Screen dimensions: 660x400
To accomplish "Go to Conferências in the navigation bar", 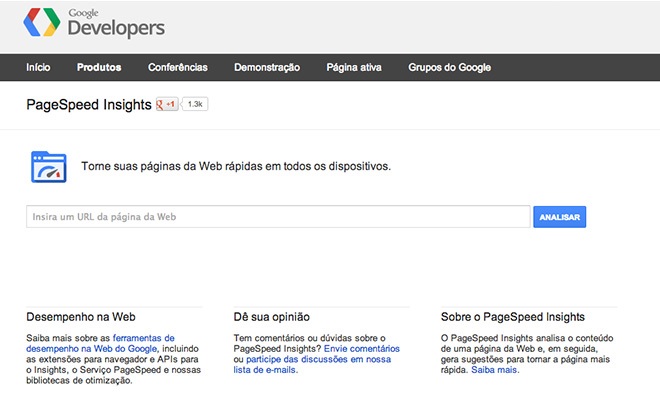I will [178, 67].
